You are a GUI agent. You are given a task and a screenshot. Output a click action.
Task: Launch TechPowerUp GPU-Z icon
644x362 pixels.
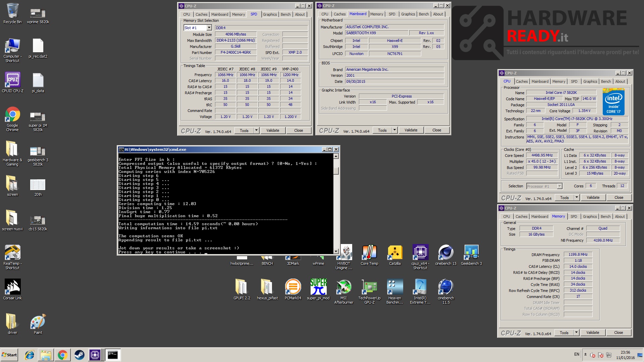point(369,292)
